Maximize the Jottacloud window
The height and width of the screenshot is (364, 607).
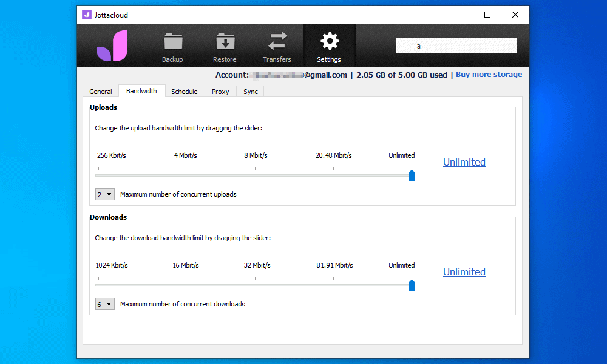487,15
